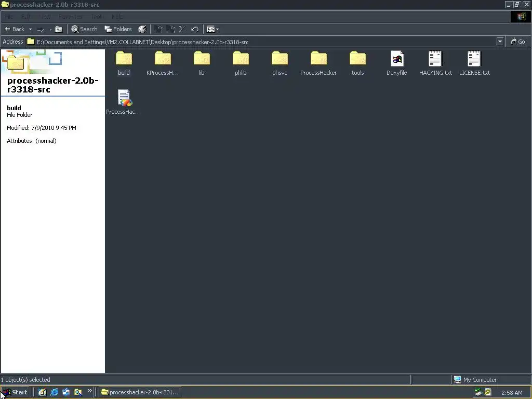The image size is (532, 399).
Task: Expand the address bar dropdown
Action: tap(500, 42)
